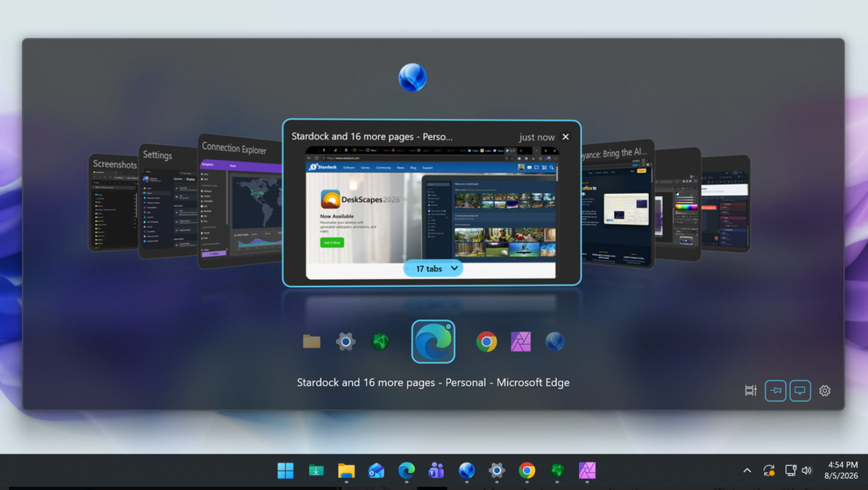Screen dimensions: 868x490
Task: Open the switcher layout options icon
Action: pos(750,390)
